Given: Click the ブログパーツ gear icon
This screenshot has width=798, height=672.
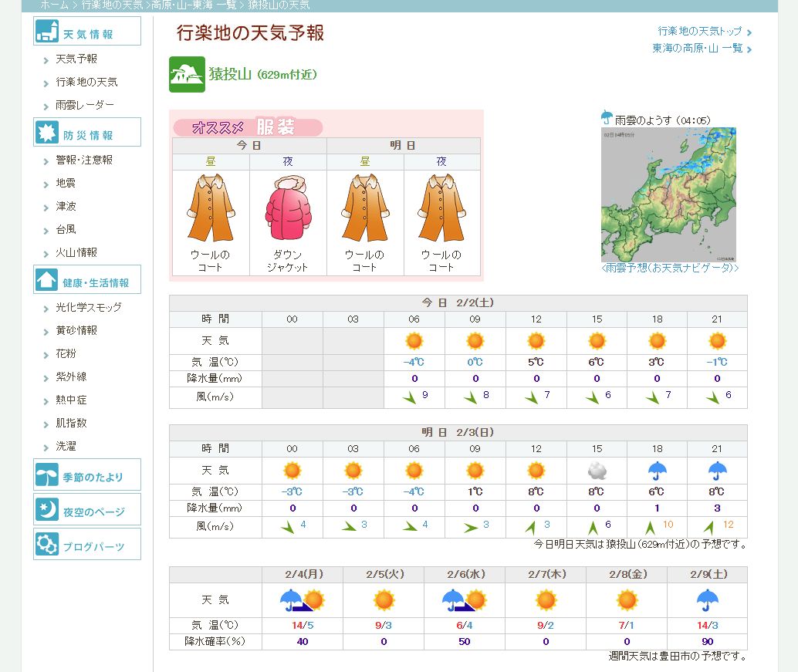Looking at the screenshot, I should 47,545.
